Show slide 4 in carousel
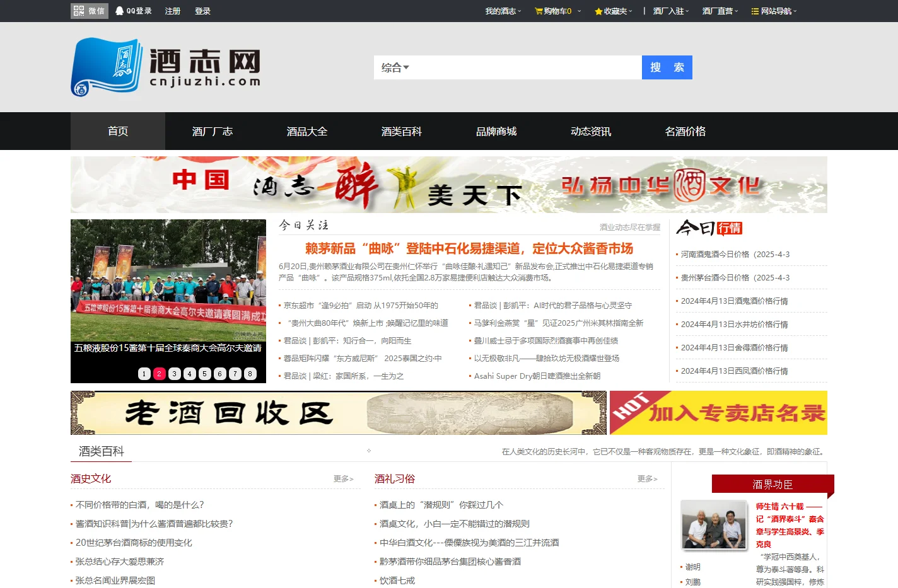This screenshot has height=588, width=898. pos(189,374)
